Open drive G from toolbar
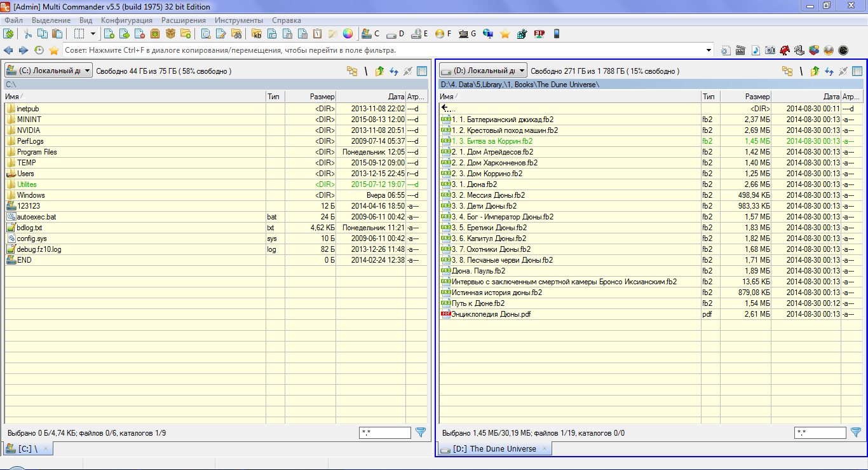 [x=467, y=34]
